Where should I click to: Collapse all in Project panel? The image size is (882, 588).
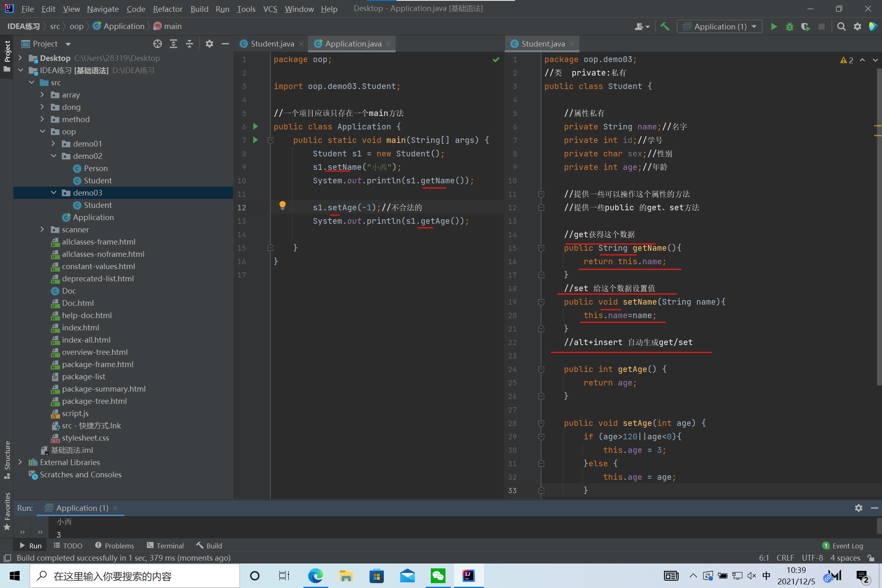(189, 44)
